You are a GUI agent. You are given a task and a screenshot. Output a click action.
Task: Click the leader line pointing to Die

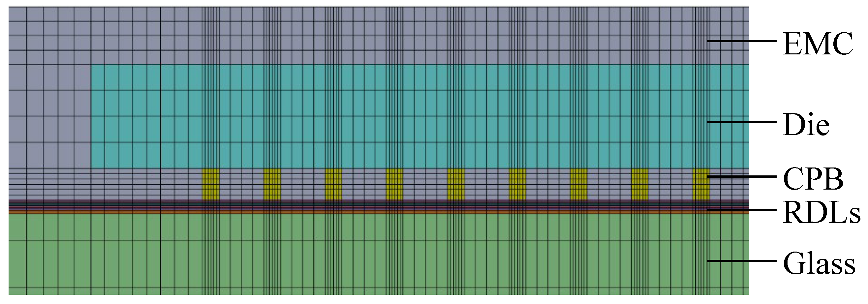coord(741,122)
